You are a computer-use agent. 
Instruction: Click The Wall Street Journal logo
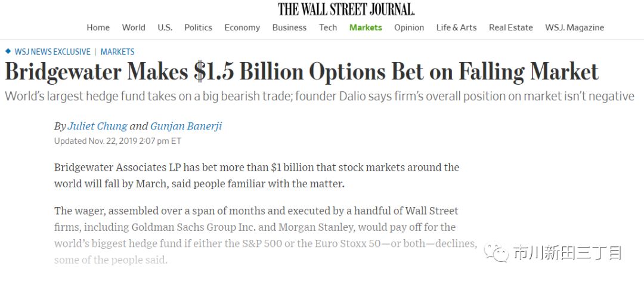[x=346, y=9]
